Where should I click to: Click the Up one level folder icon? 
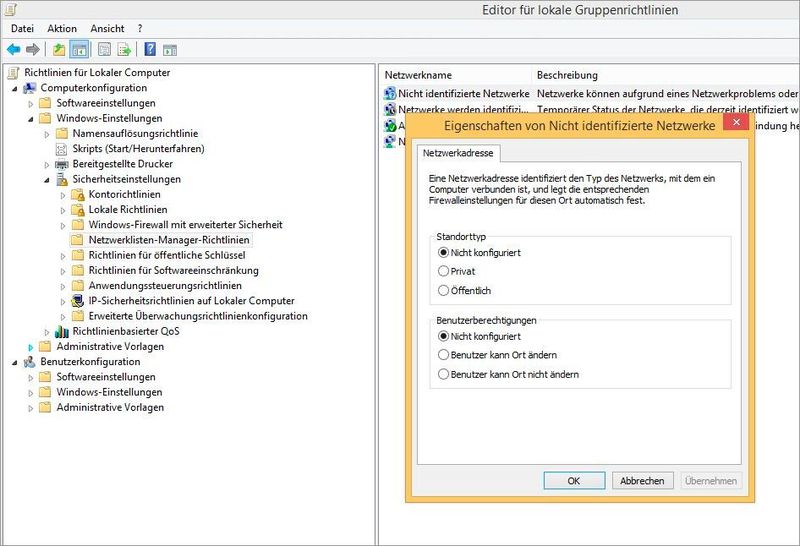click(x=59, y=49)
